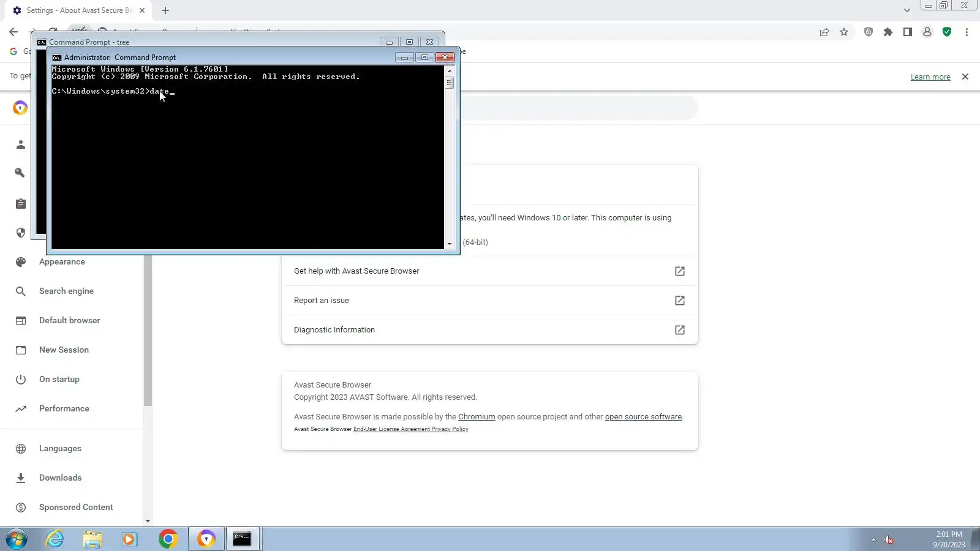Open the taskbar clock and date
The image size is (980, 551).
(949, 539)
